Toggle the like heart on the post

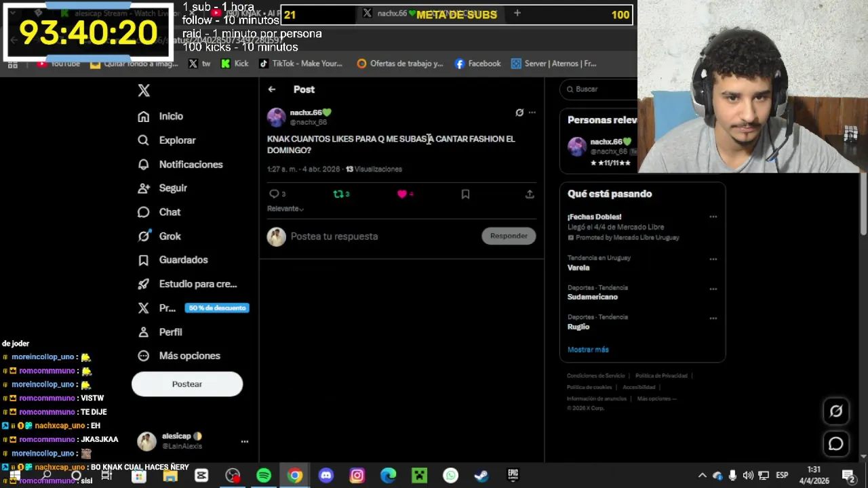point(402,194)
